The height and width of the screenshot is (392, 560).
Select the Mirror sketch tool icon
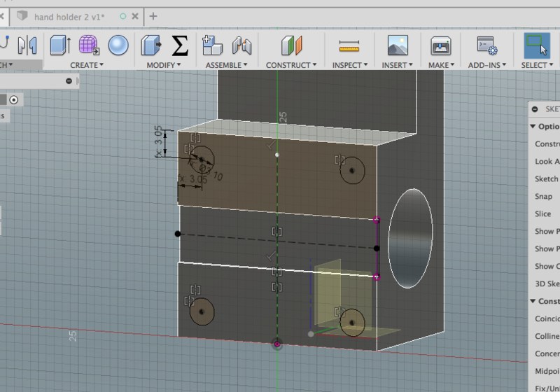tap(27, 45)
